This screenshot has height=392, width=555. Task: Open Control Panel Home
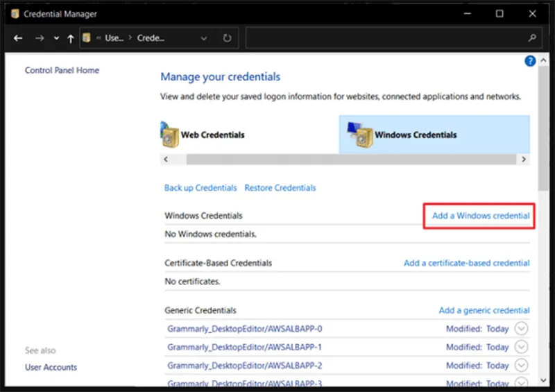tap(62, 70)
